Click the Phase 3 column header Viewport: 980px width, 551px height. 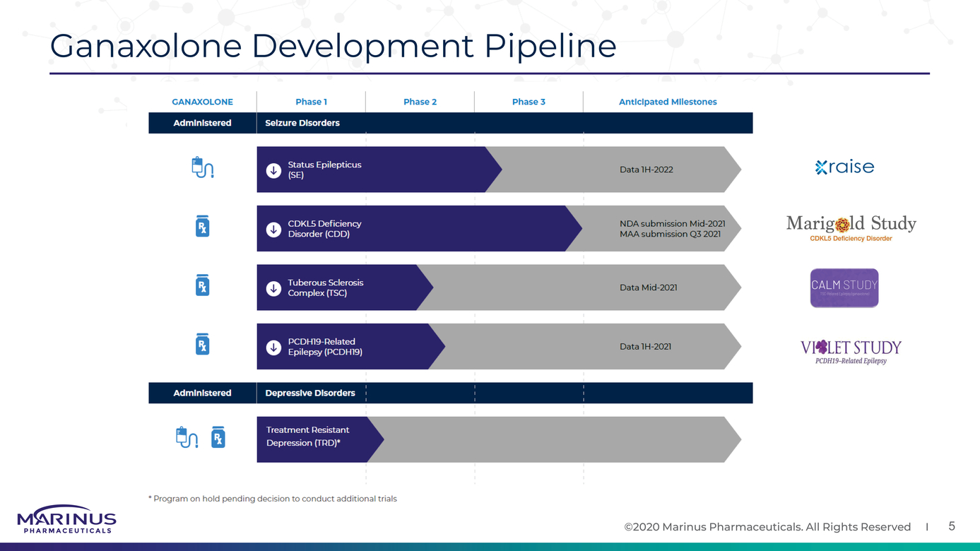point(529,102)
